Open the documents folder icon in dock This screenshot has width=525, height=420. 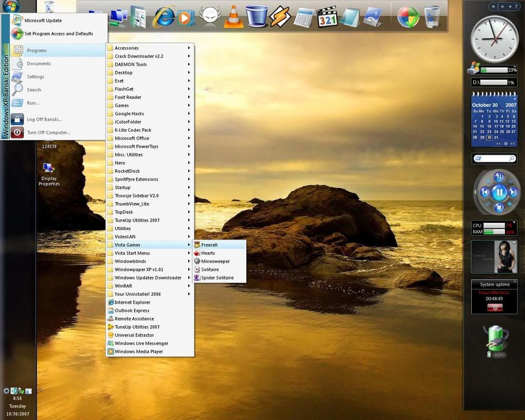coord(138,17)
